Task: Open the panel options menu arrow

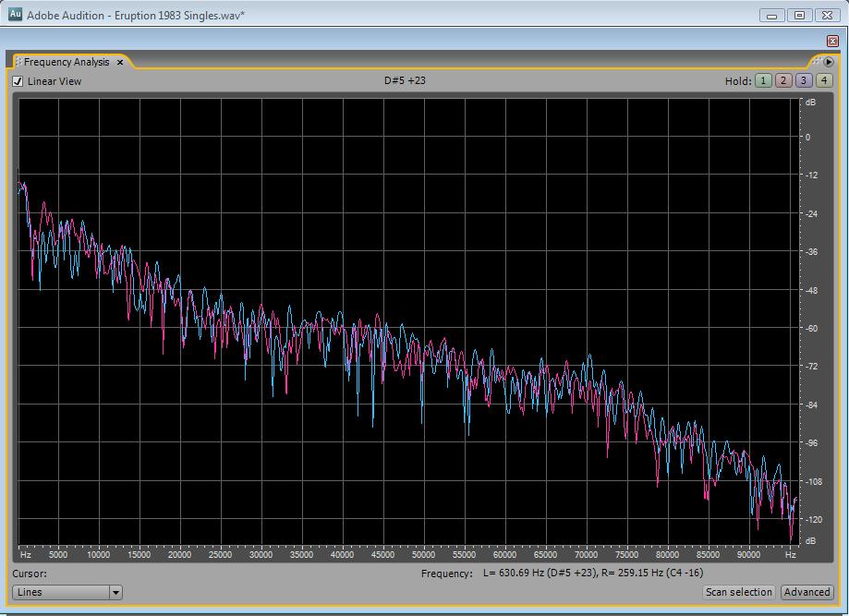Action: (828, 62)
